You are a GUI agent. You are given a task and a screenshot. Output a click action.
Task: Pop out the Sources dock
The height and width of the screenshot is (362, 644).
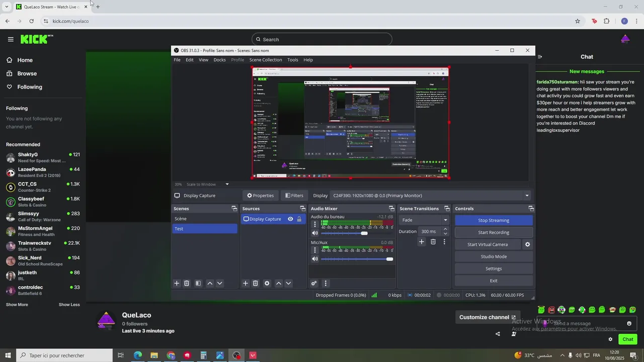coord(303,208)
